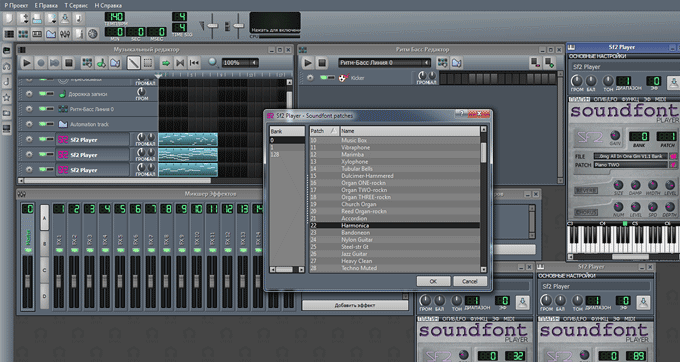This screenshot has height=362, width=680.
Task: Open the Piano Roll window icon
Action: coord(37,34)
